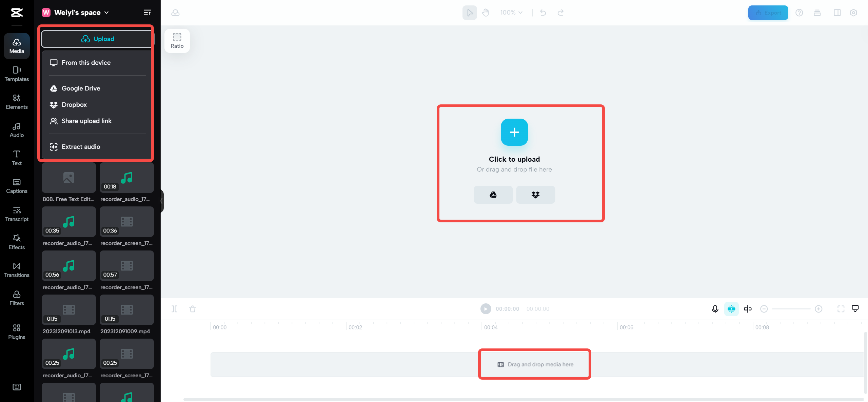Open the Transitions panel
Image resolution: width=868 pixels, height=402 pixels.
(x=16, y=270)
